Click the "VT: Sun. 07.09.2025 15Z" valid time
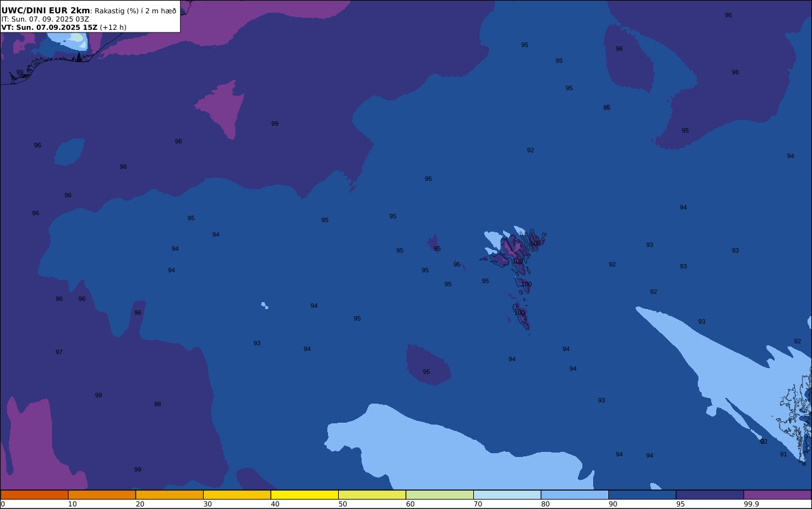This screenshot has width=812, height=509. pyautogui.click(x=49, y=27)
